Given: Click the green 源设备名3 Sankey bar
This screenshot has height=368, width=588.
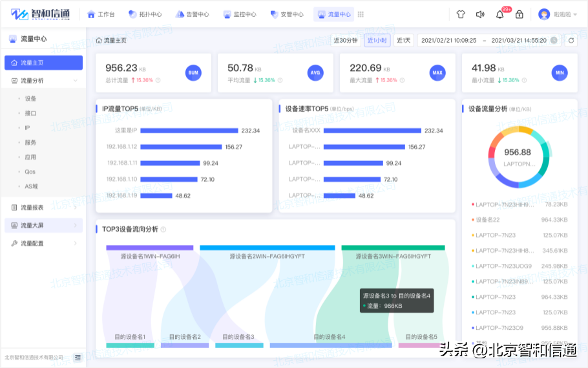Looking at the screenshot, I should coord(393,248).
